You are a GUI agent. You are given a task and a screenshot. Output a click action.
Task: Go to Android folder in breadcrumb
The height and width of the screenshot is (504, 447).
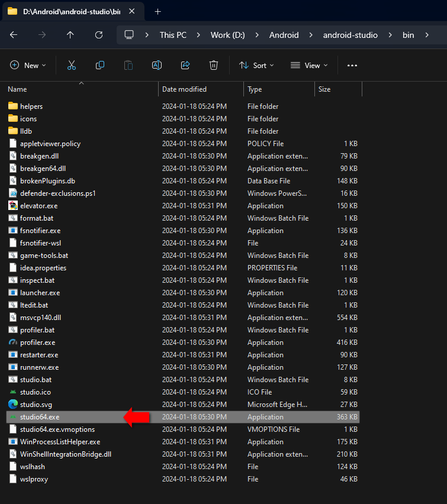284,35
